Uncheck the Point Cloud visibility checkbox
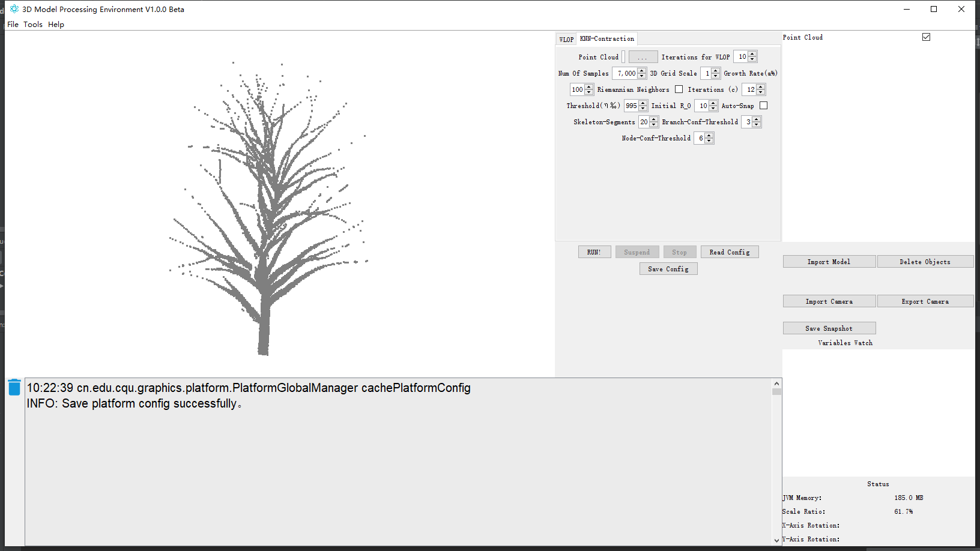Screen dimensions: 980x551 coord(926,37)
